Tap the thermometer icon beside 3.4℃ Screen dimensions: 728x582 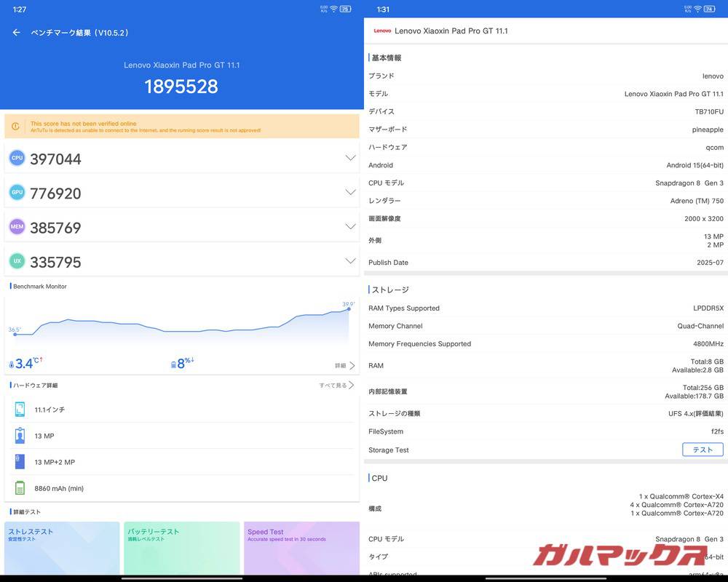pos(12,364)
